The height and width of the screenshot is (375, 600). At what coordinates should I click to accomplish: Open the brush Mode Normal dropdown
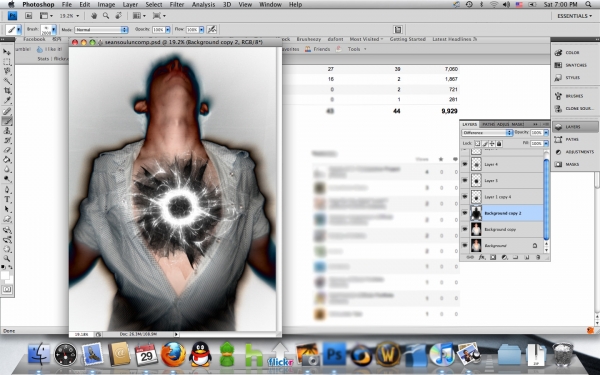coord(101,29)
